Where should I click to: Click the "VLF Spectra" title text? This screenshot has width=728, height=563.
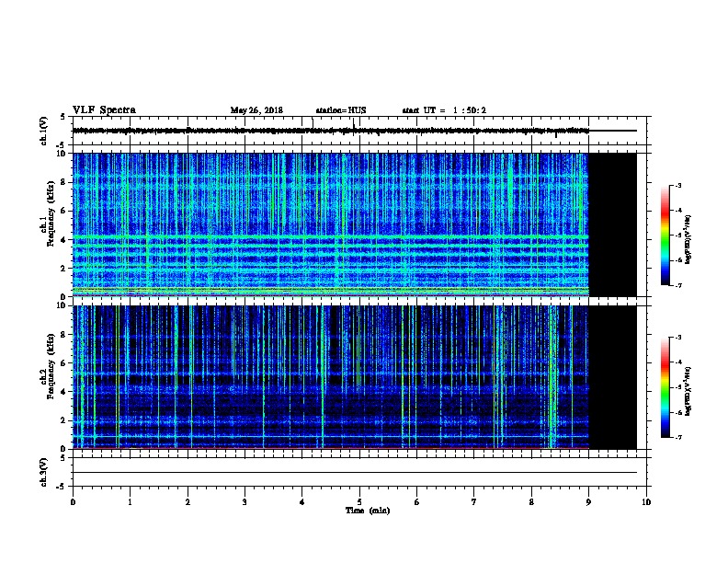click(x=104, y=110)
